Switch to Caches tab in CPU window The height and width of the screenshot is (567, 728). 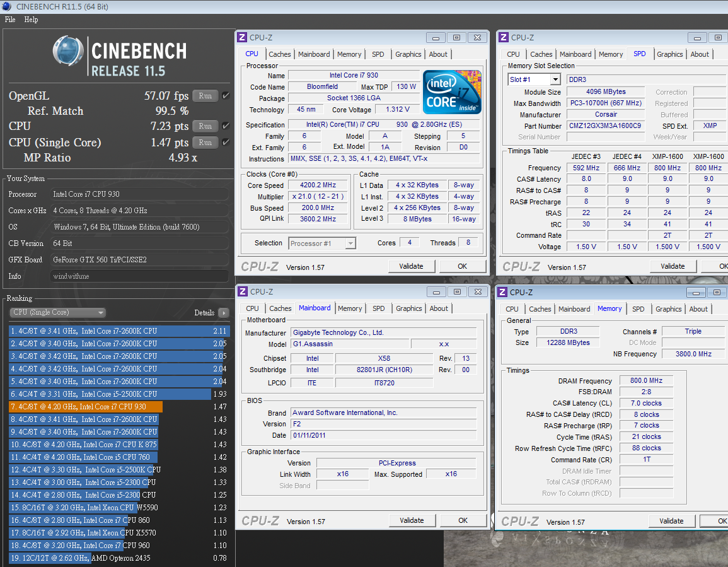click(279, 54)
